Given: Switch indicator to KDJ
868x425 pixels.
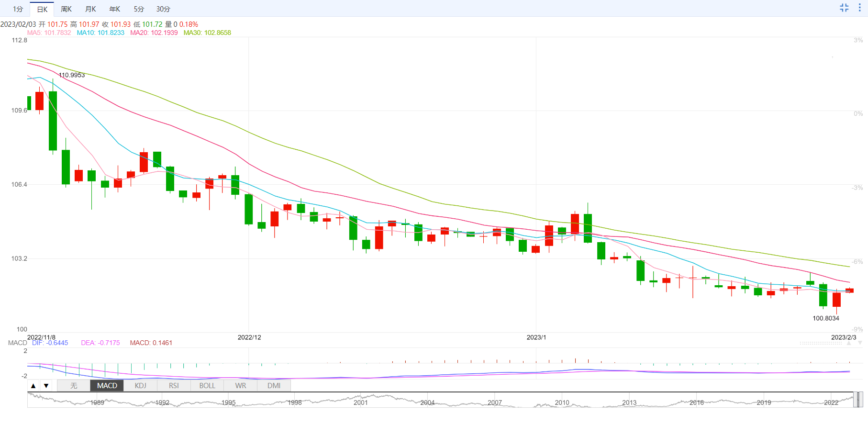Looking at the screenshot, I should click(141, 386).
